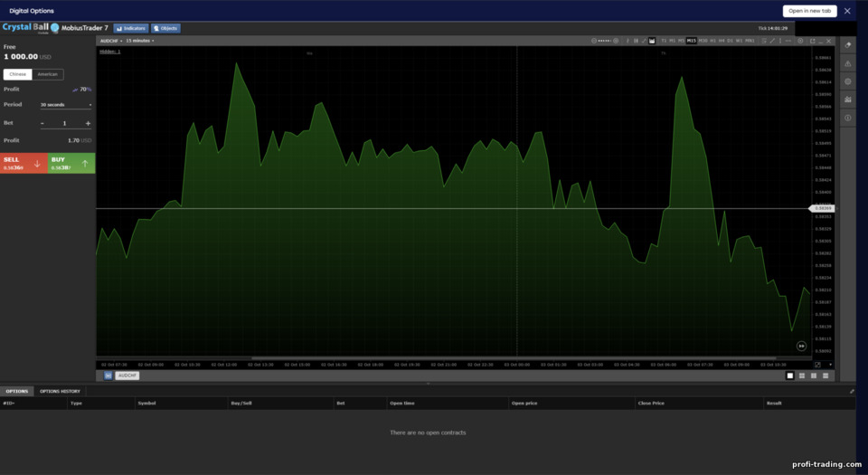This screenshot has height=475, width=868.
Task: Open the 15 minutes timeframe dropdown
Action: 139,41
